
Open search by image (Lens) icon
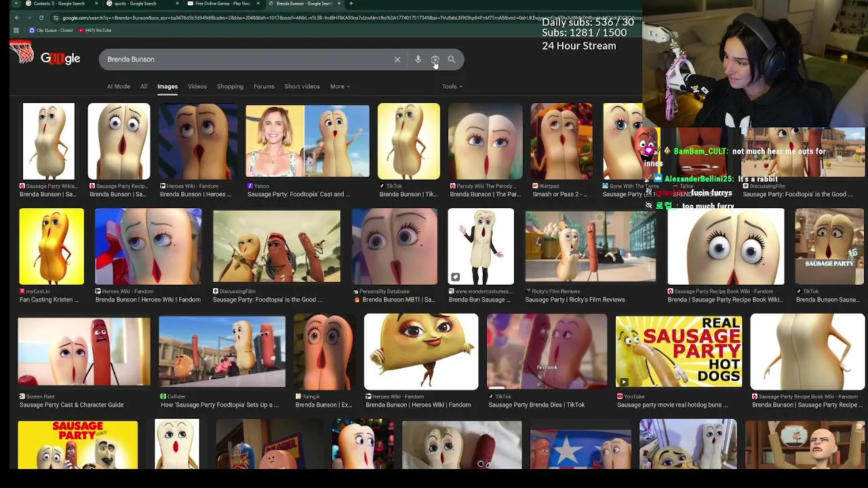[435, 60]
